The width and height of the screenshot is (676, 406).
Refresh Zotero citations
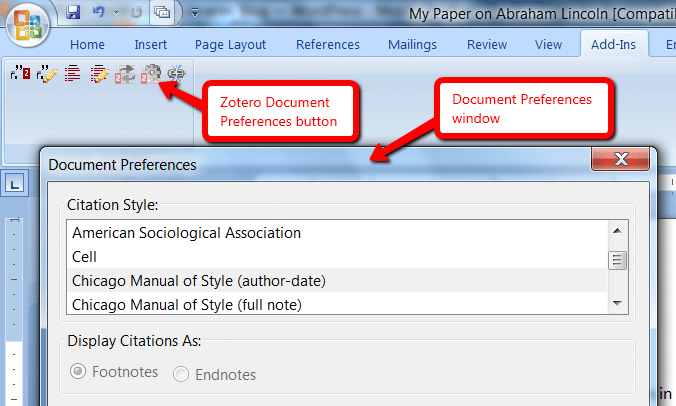coord(125,74)
